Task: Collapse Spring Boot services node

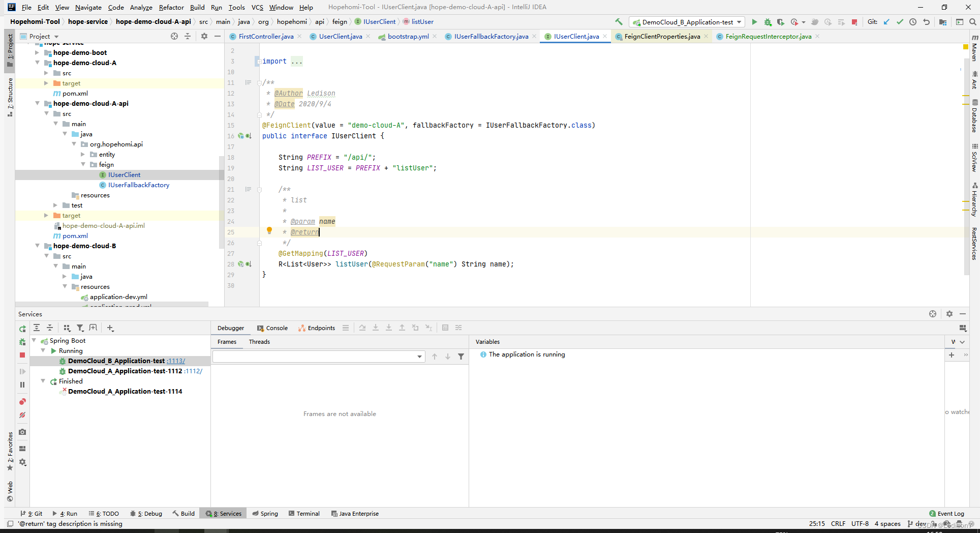Action: click(x=34, y=340)
